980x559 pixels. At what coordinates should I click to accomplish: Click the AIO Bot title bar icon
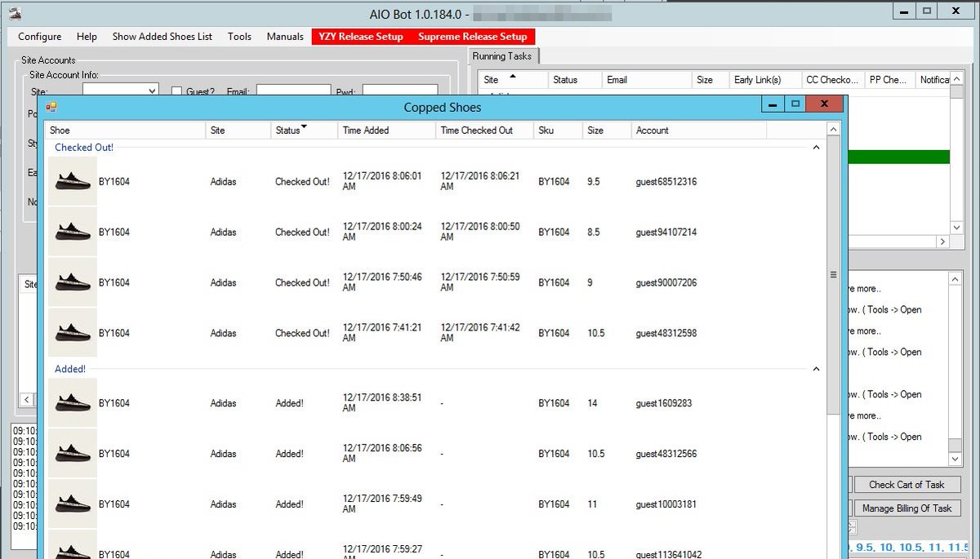[x=14, y=12]
